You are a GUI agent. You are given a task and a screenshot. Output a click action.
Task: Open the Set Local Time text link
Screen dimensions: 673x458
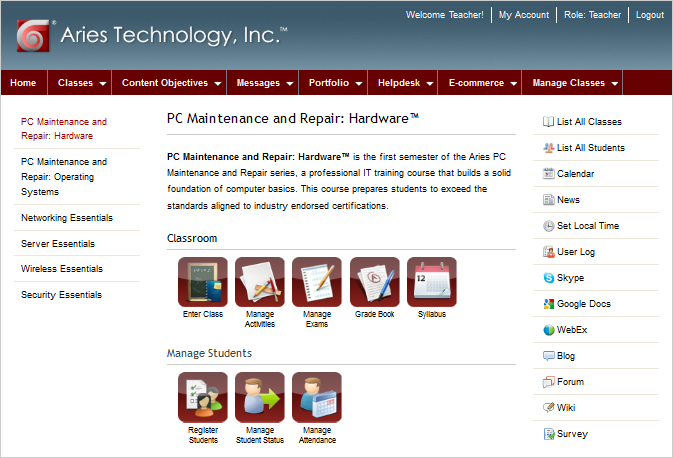(x=588, y=226)
